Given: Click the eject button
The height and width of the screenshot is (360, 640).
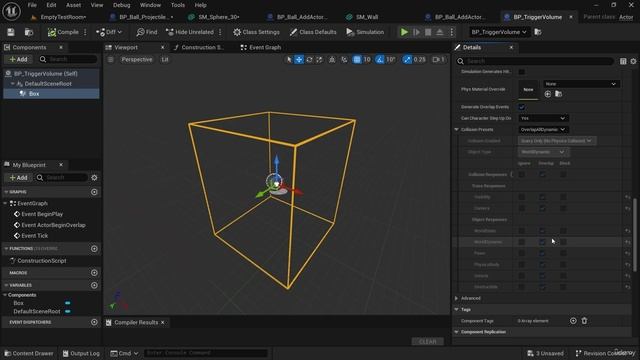Looking at the screenshot, I should (x=440, y=32).
